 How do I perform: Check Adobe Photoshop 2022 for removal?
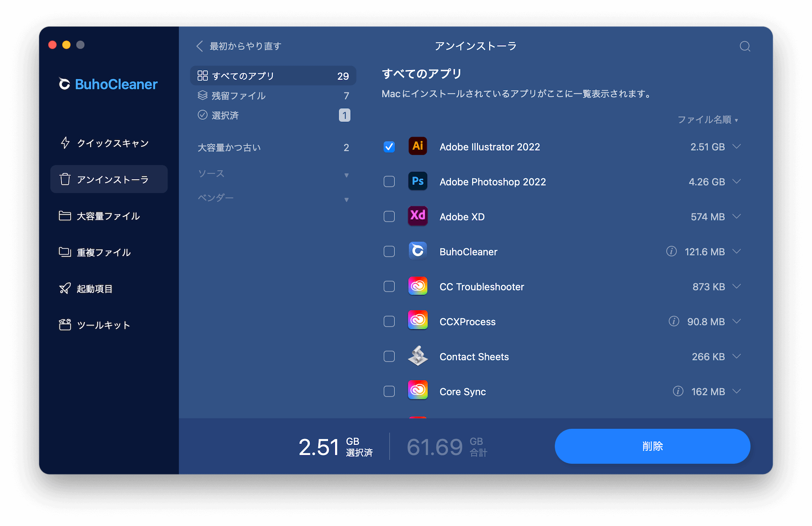coord(389,182)
